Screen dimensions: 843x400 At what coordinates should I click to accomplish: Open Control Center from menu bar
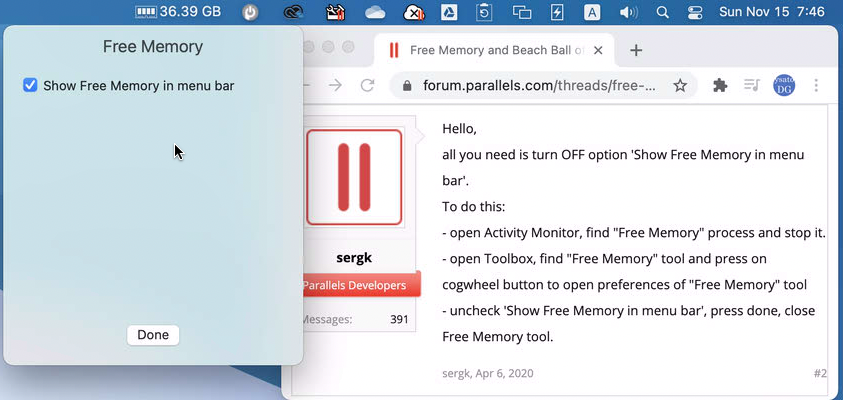[x=696, y=13]
